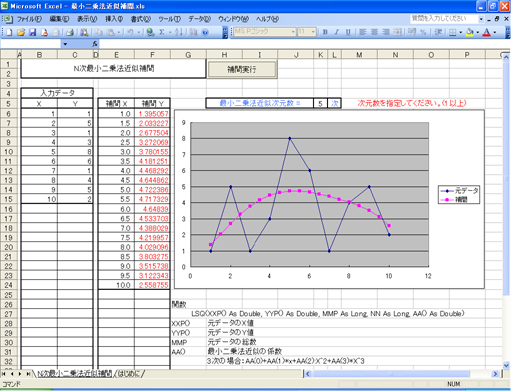Viewport: 511px width, 391px height.
Task: Toggle Bold formatting
Action: 325,32
